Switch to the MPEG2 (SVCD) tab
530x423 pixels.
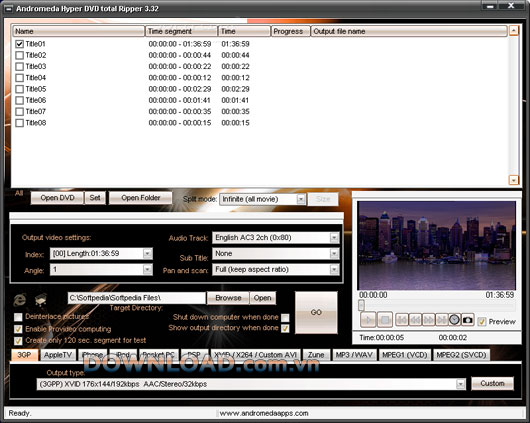(461, 355)
